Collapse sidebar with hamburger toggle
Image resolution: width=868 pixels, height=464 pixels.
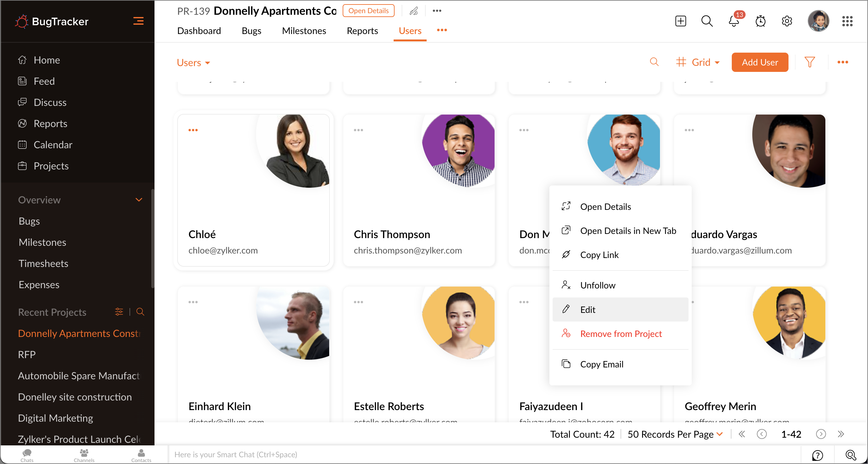(138, 21)
